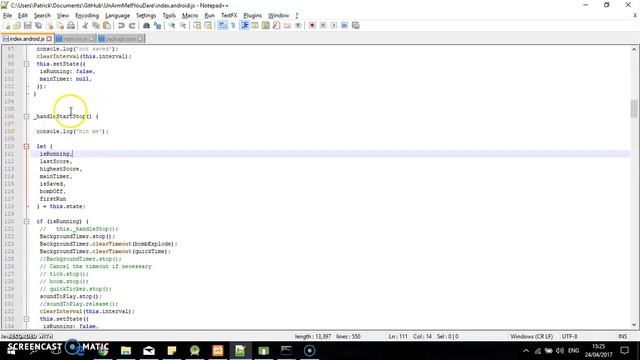Viewport: 640px width, 360px height.
Task: Run the macro multiple times icon
Action: [344, 26]
